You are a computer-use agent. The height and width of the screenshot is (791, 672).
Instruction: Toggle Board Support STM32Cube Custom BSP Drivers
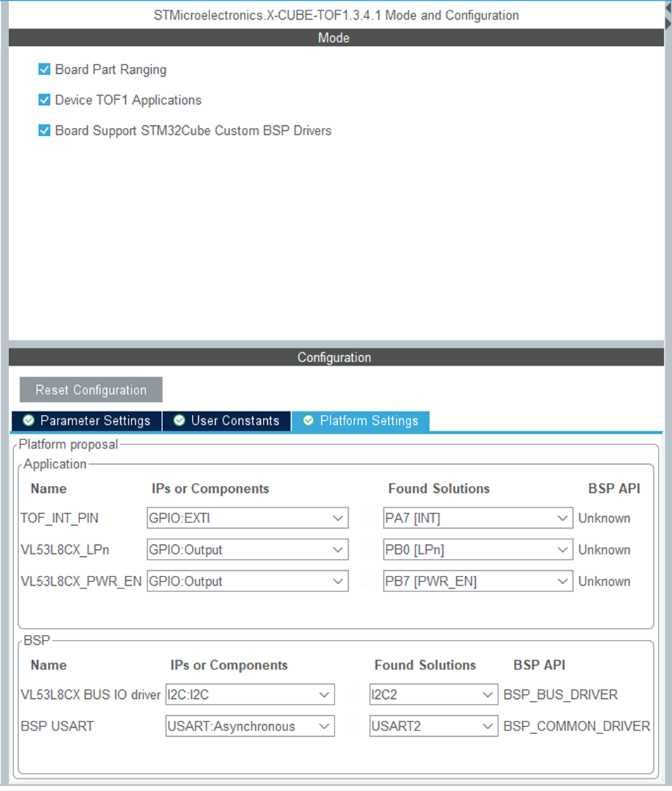pos(44,131)
